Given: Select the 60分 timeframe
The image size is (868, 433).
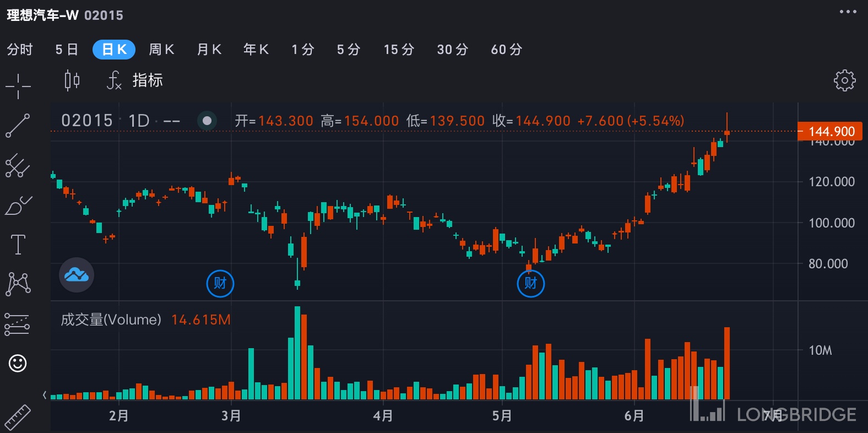Looking at the screenshot, I should [507, 50].
